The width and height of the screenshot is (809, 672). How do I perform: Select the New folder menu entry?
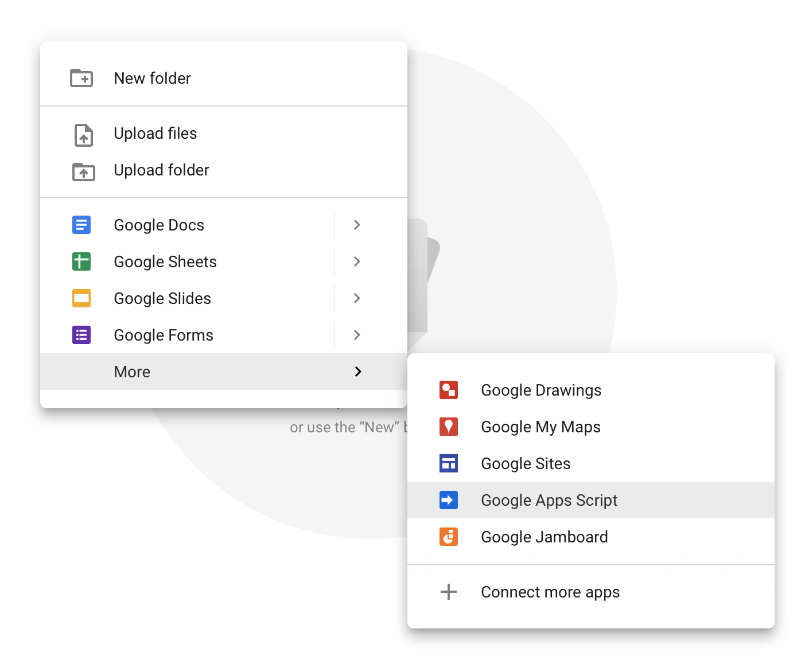click(224, 78)
